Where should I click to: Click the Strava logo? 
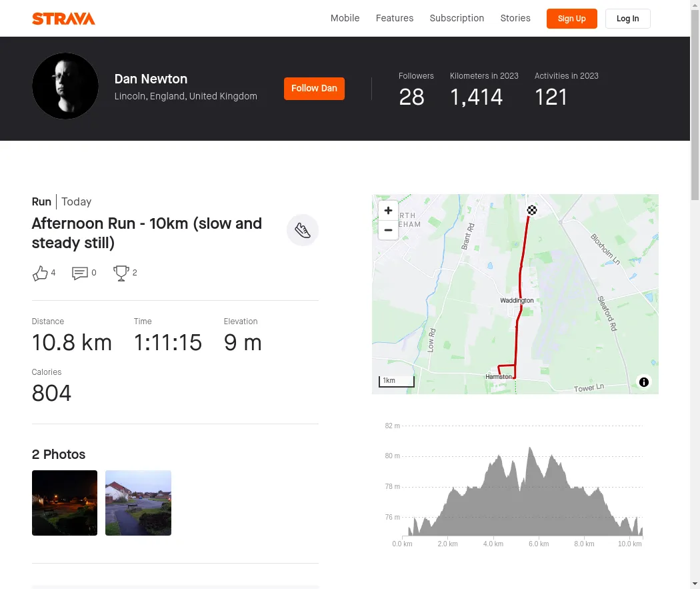63,19
